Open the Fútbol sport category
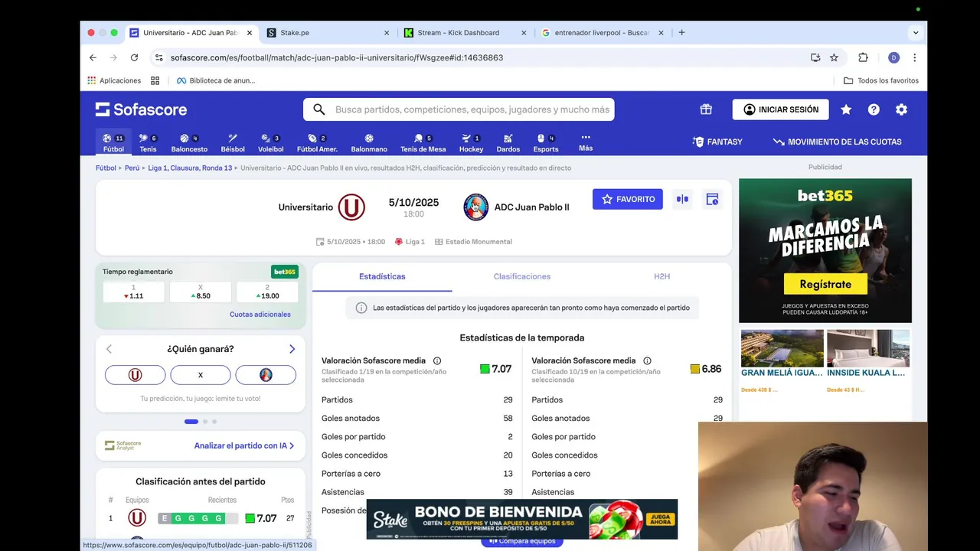This screenshot has height=551, width=980. 113,143
